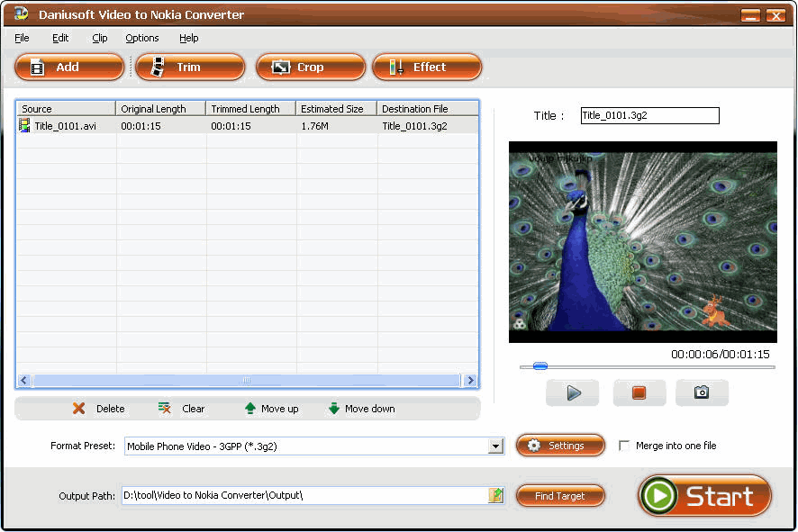This screenshot has height=532, width=798.
Task: Click the Title text field
Action: pos(649,115)
